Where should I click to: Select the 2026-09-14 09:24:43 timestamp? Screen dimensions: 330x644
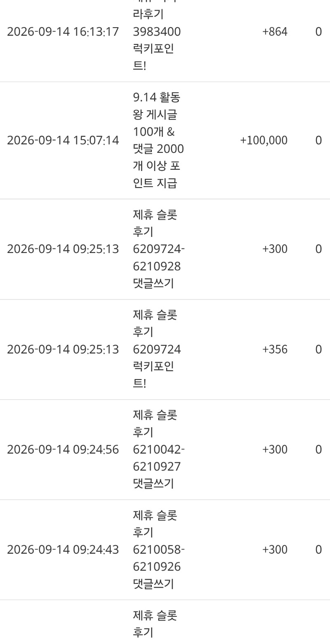point(63,550)
